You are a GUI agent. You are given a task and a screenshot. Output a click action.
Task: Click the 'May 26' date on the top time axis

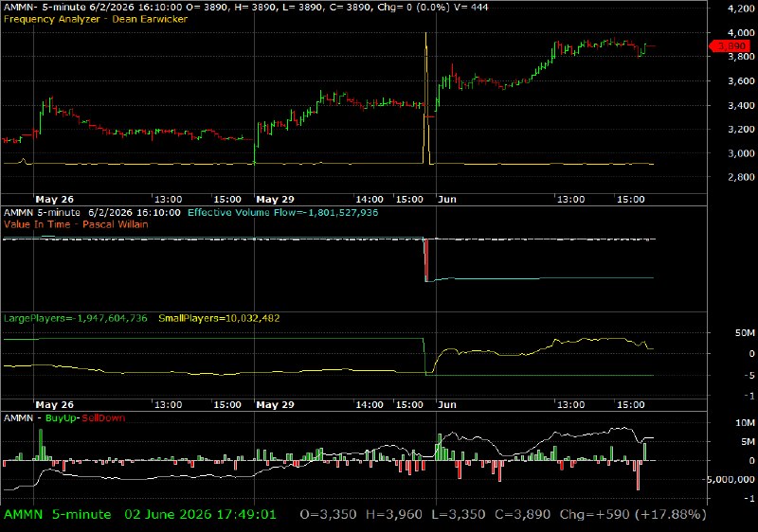pyautogui.click(x=55, y=200)
